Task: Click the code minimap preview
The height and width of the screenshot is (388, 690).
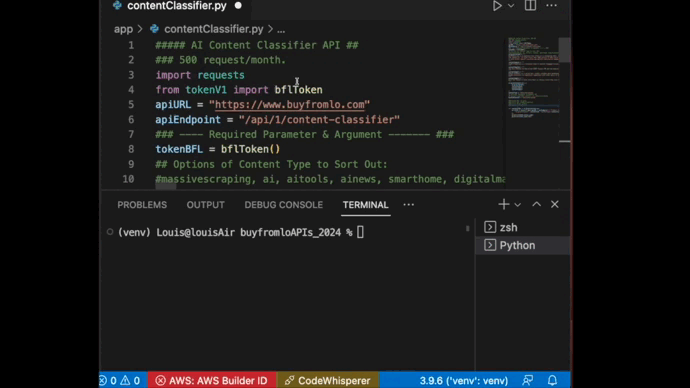Action: [x=532, y=79]
